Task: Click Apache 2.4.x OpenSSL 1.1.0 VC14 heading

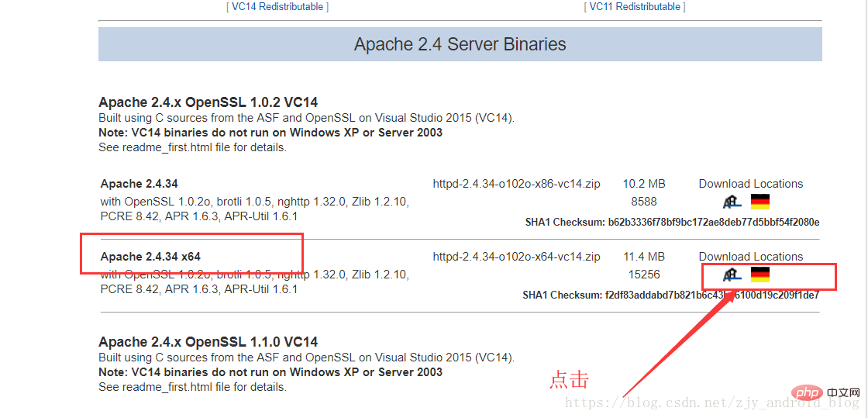Action: [208, 341]
